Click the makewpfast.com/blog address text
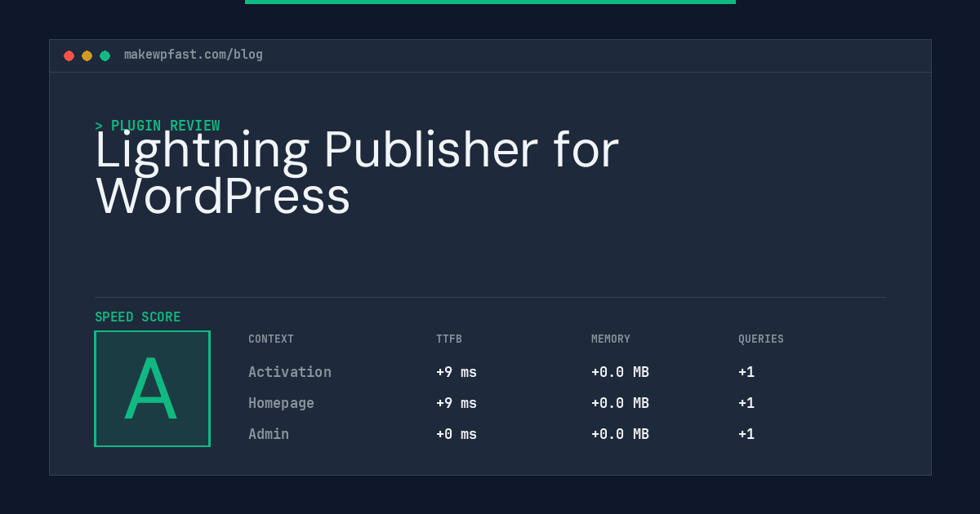This screenshot has height=514, width=980. tap(194, 55)
